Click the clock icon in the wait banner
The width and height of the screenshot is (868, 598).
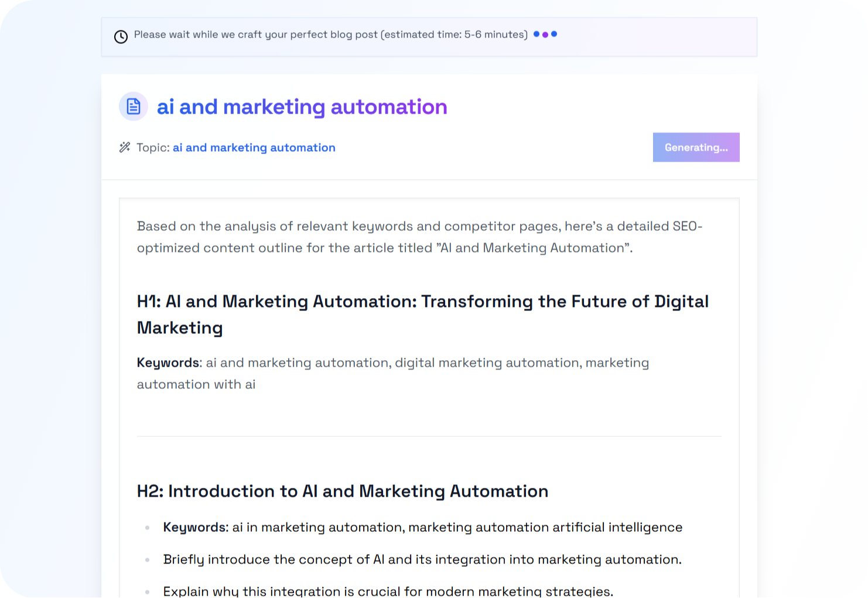pos(121,36)
